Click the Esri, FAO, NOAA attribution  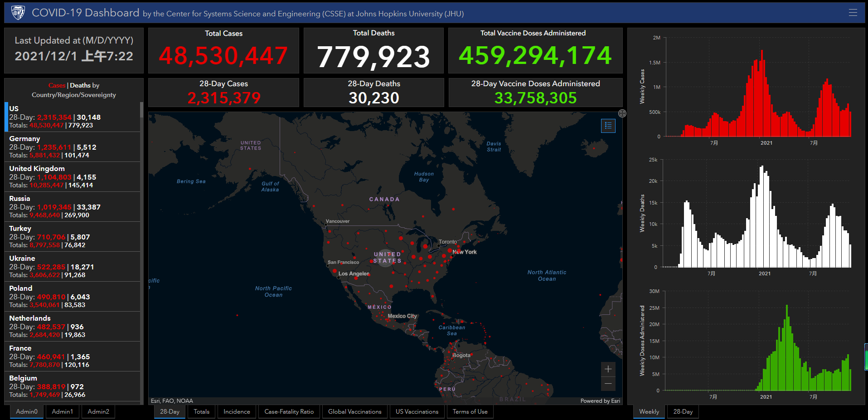172,401
